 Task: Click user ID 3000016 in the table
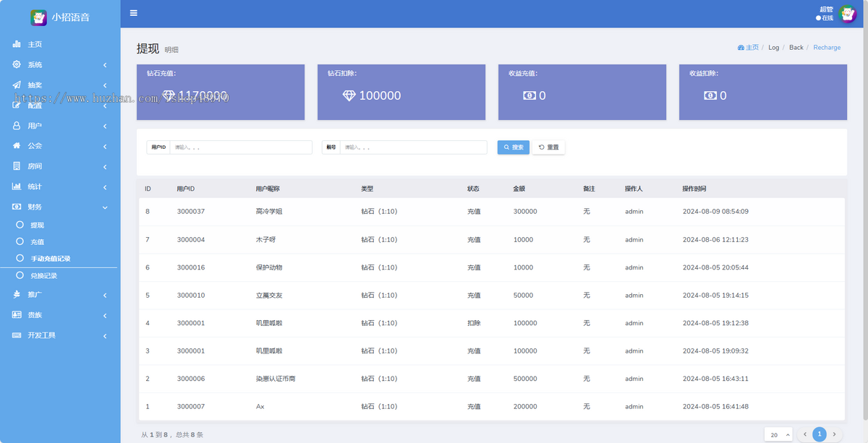click(191, 267)
